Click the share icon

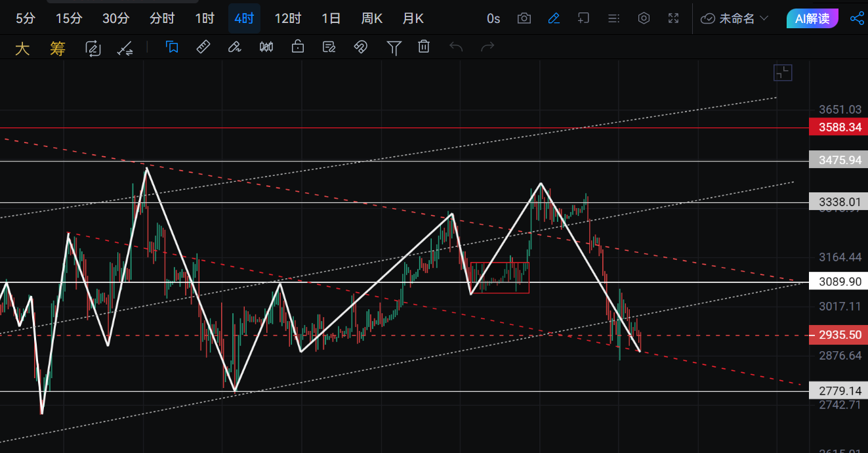856,18
